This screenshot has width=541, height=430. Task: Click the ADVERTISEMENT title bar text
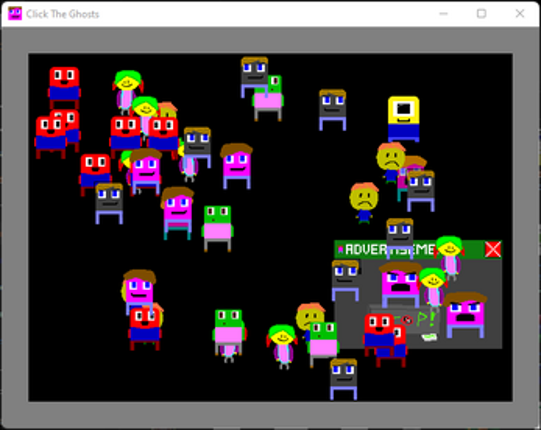390,249
